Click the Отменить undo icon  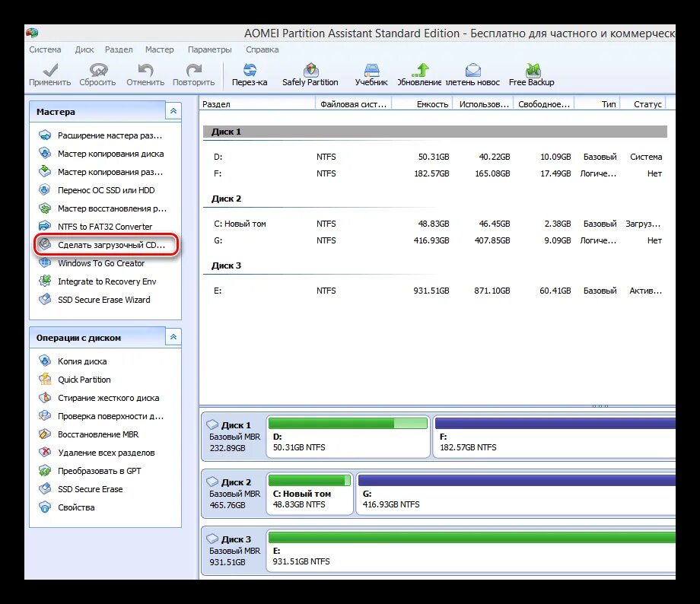pyautogui.click(x=145, y=70)
